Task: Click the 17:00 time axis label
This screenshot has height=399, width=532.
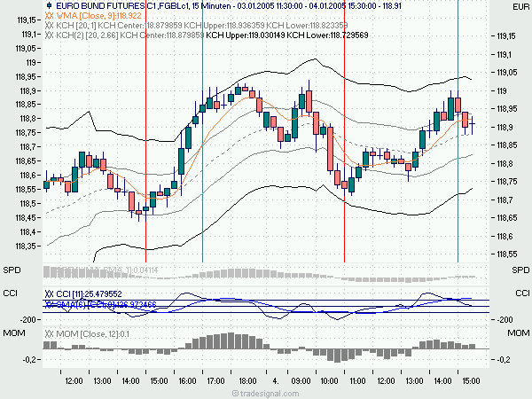Action: (215, 381)
